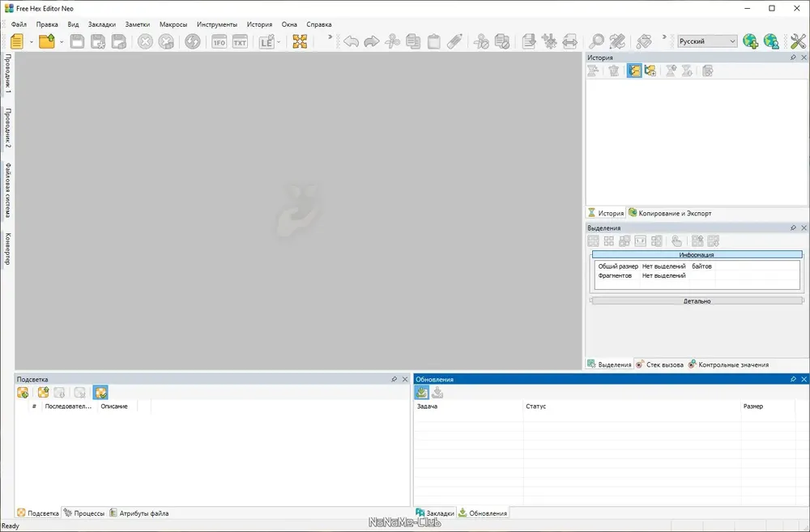Click the New File notepad icon
Image resolution: width=810 pixels, height=532 pixels.
pos(17,41)
